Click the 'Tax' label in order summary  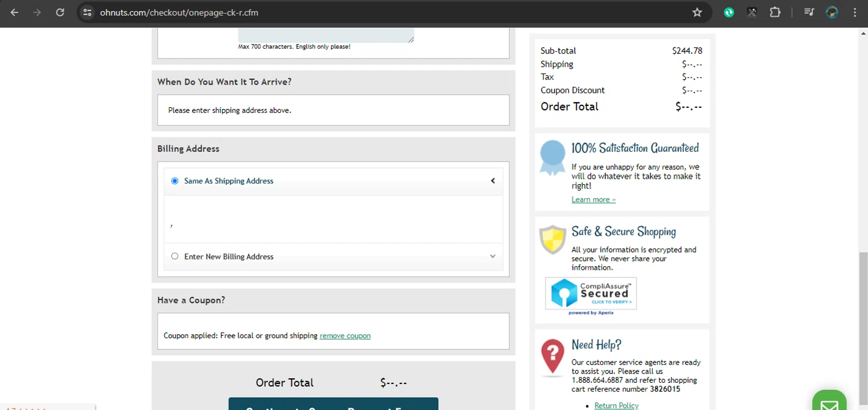click(x=547, y=77)
